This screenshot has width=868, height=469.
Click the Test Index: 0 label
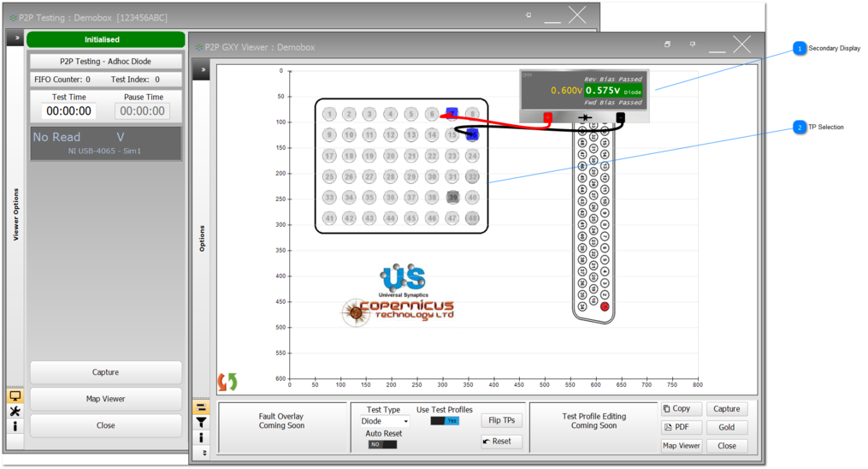pyautogui.click(x=135, y=80)
